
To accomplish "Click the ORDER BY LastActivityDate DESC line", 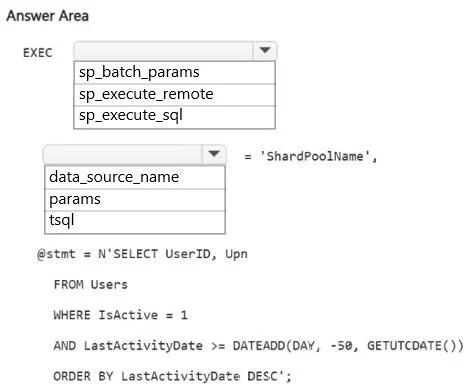I will point(172,376).
